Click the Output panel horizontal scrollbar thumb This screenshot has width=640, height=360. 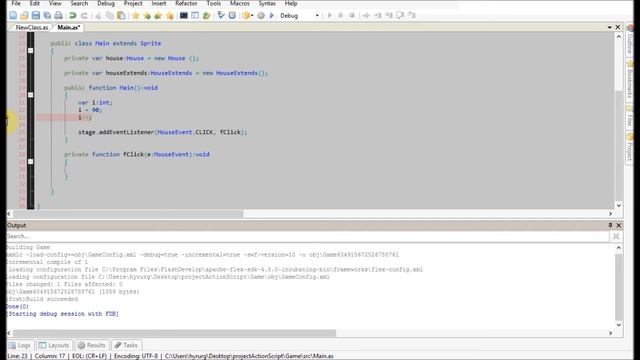(x=174, y=333)
